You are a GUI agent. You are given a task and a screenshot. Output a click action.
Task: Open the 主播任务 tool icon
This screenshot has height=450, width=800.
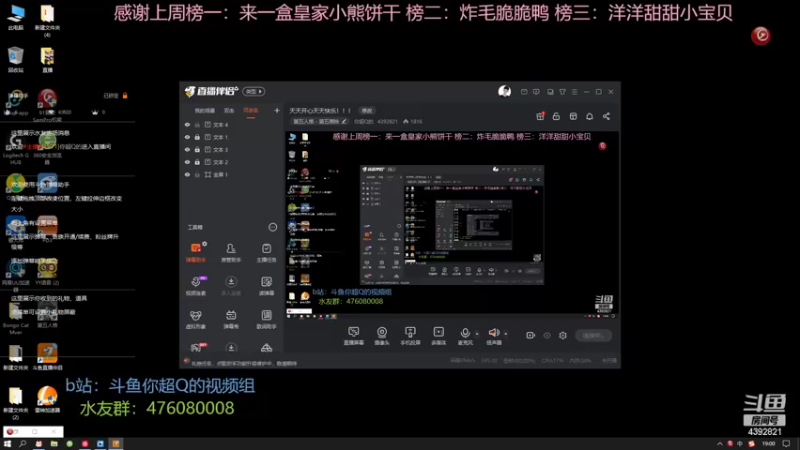pyautogui.click(x=266, y=252)
